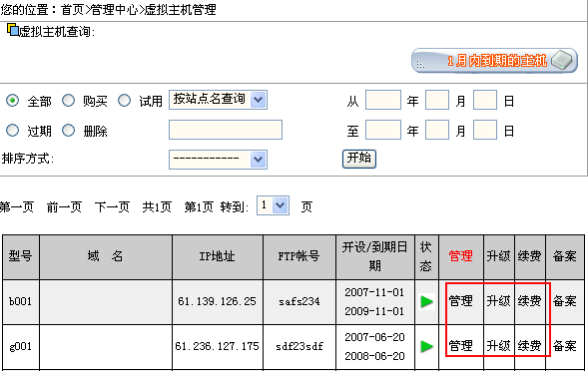Click the 开始 search button
The width and height of the screenshot is (588, 371).
coord(358,159)
